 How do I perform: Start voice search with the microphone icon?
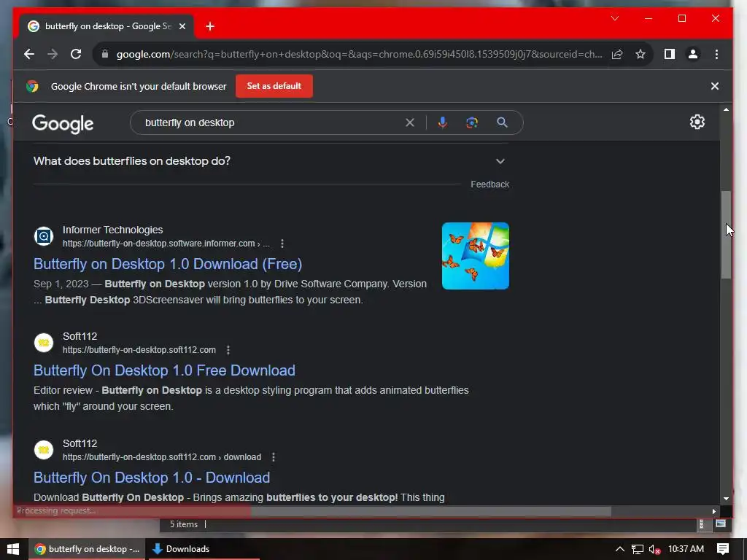[x=443, y=122]
